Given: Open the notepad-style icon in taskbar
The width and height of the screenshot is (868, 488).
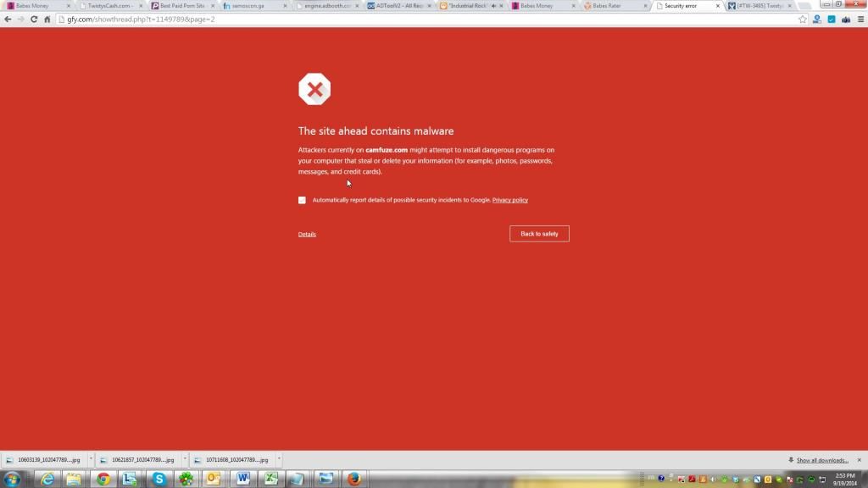Looking at the screenshot, I should 298,480.
